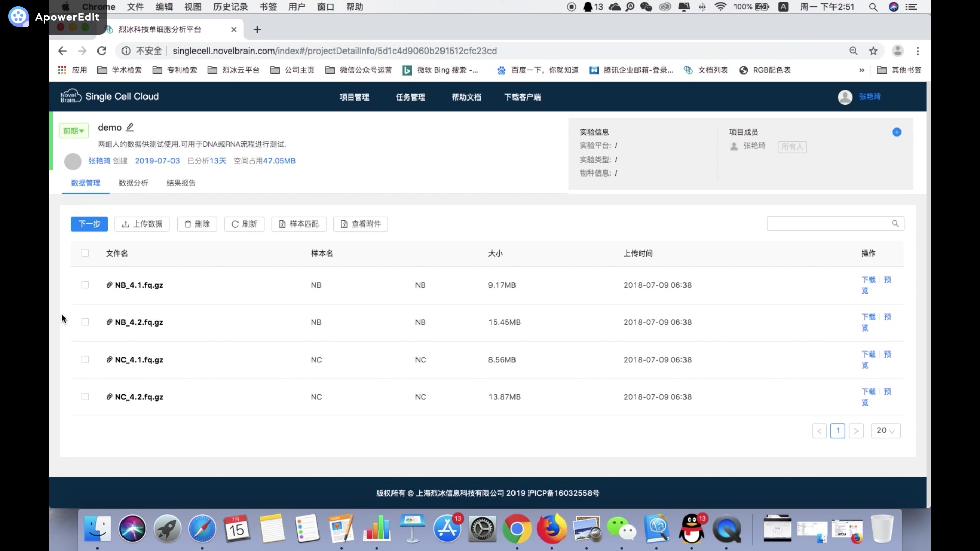Screen dimensions: 980x551
Task: Bookmark page with the star icon
Action: pos(873,51)
